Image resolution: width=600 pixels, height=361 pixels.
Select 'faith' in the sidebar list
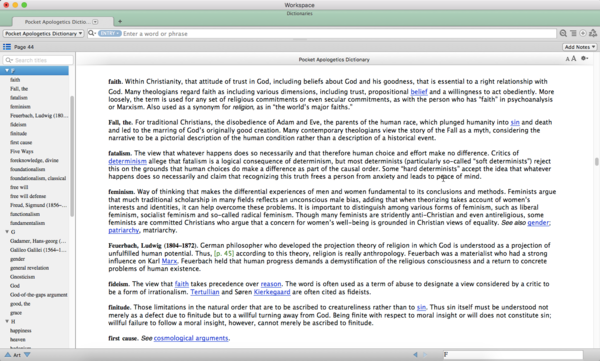(15, 80)
